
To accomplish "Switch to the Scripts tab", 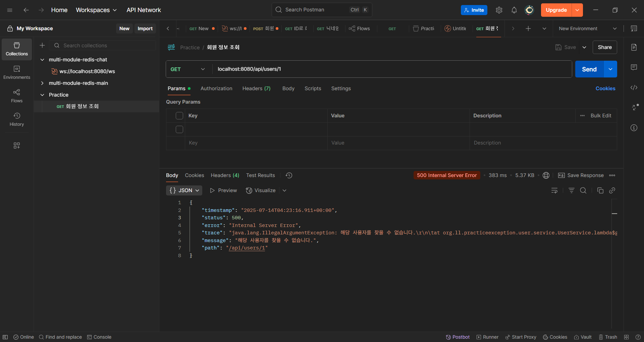I will click(313, 89).
